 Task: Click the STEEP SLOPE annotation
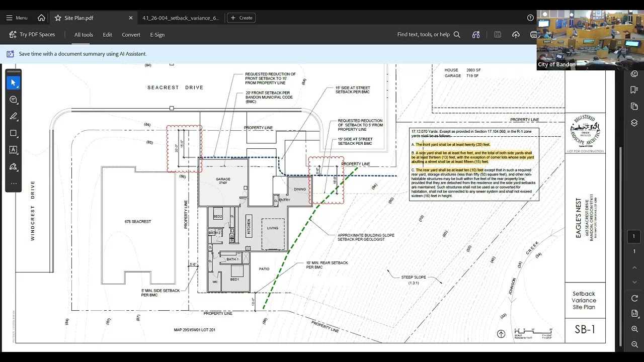coord(414,278)
